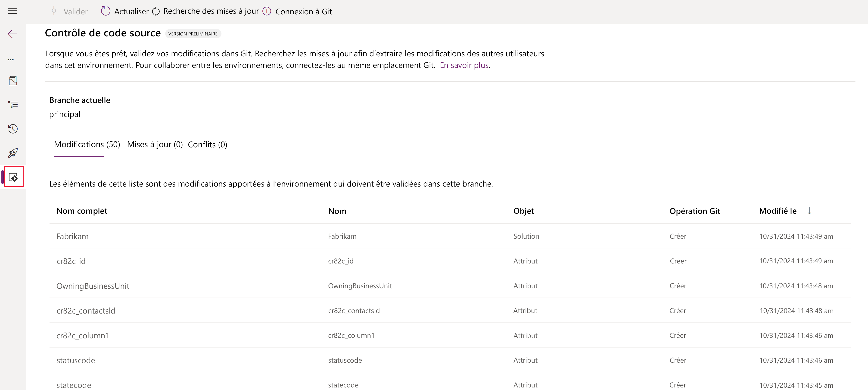Select the Source control sidebar icon
Viewport: 868px width, 390px height.
pyautogui.click(x=13, y=177)
